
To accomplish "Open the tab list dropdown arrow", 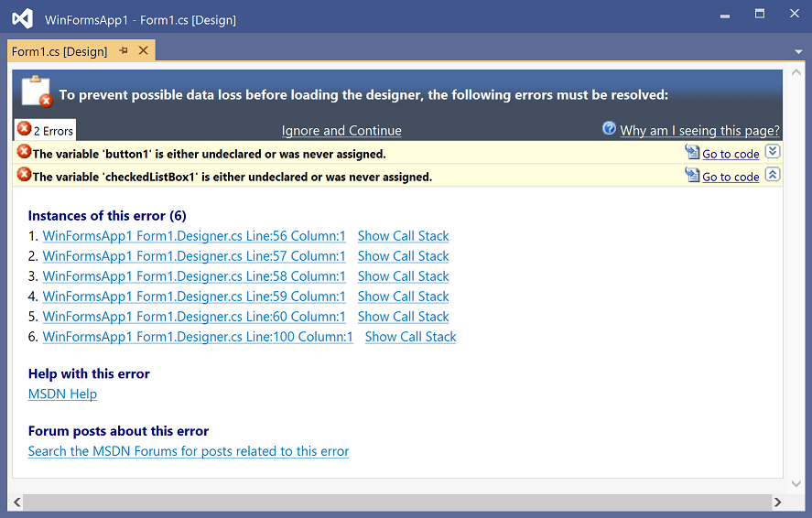I will pyautogui.click(x=798, y=52).
